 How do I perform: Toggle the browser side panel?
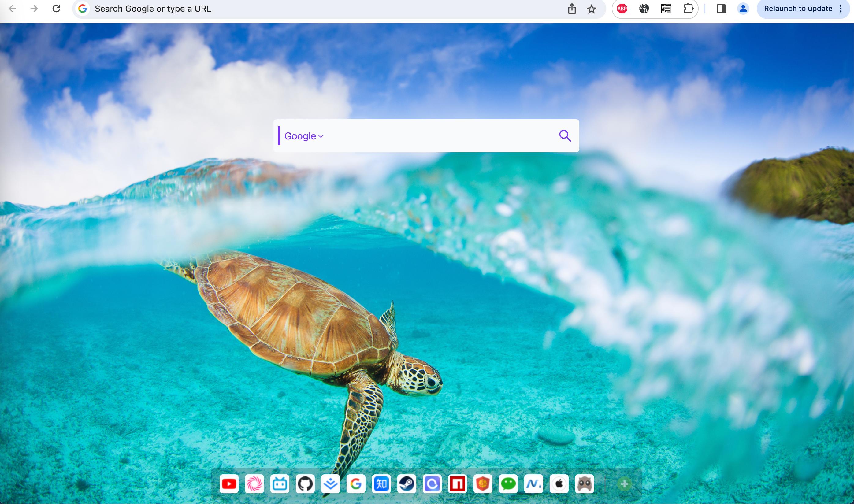[721, 9]
